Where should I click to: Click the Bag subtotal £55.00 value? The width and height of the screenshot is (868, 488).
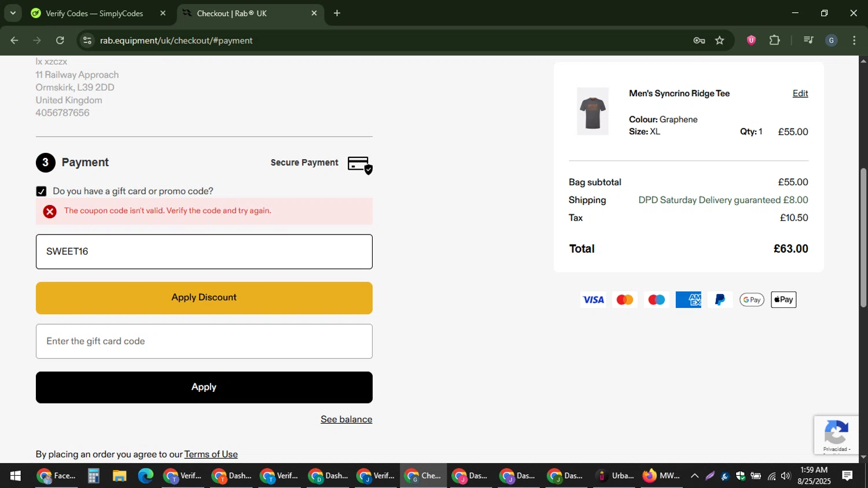(x=793, y=182)
